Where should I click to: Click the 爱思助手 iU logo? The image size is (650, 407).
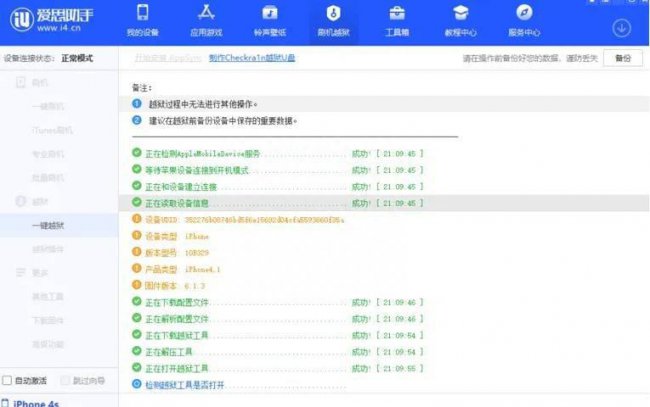21,19
